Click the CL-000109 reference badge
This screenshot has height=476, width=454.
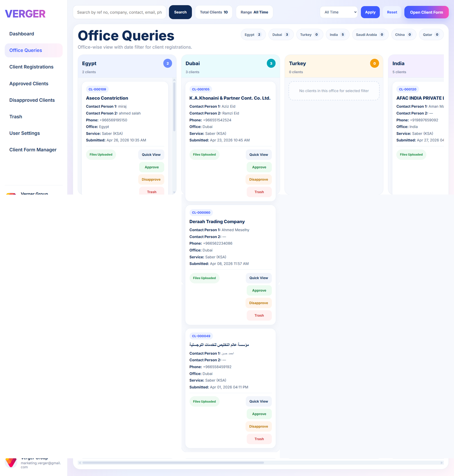(x=97, y=89)
